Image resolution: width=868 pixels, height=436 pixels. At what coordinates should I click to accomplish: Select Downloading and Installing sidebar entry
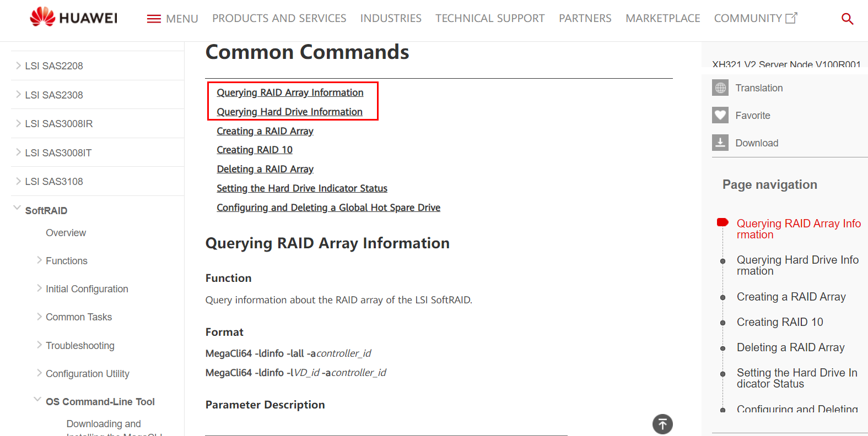coord(114,429)
